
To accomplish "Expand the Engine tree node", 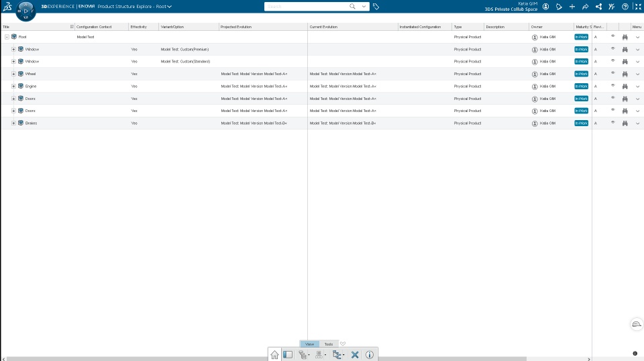I will [13, 87].
